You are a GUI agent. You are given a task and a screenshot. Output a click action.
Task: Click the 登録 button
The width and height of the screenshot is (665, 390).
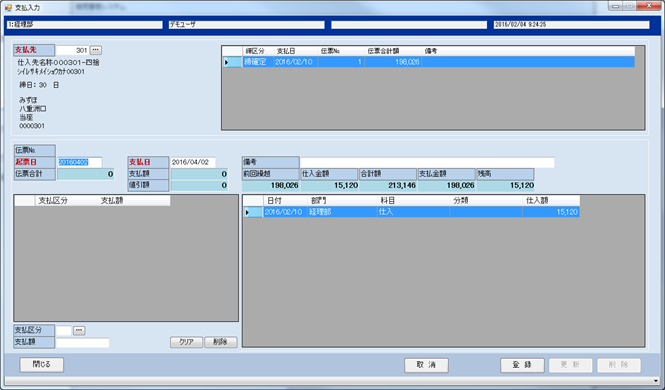[x=522, y=365]
